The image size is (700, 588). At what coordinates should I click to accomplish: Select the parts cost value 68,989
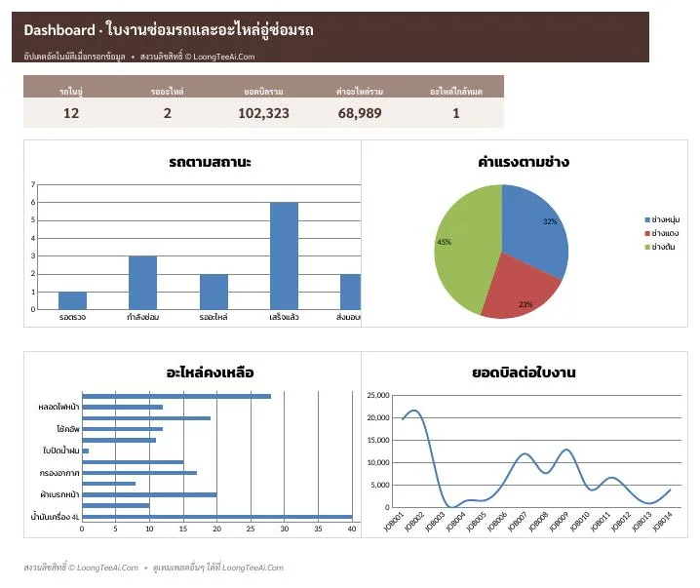(x=360, y=113)
